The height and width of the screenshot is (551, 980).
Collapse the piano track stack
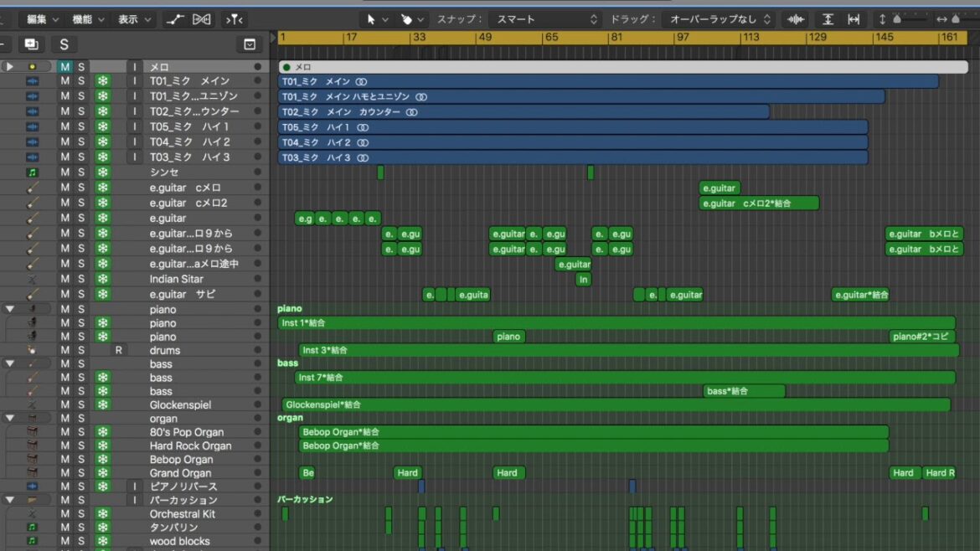pos(10,309)
